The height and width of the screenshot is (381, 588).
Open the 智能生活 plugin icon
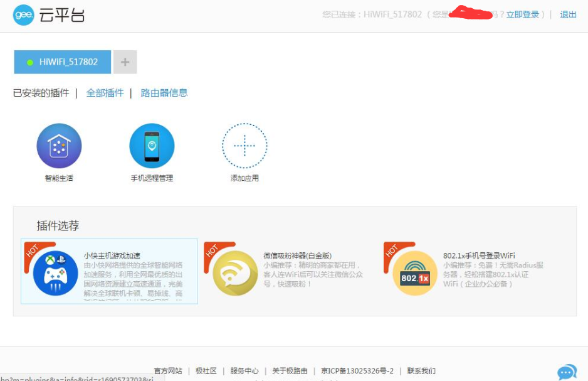[x=58, y=146]
